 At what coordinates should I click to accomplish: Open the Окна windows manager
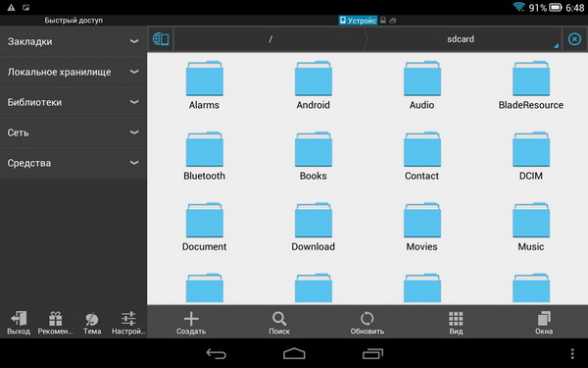[544, 318]
